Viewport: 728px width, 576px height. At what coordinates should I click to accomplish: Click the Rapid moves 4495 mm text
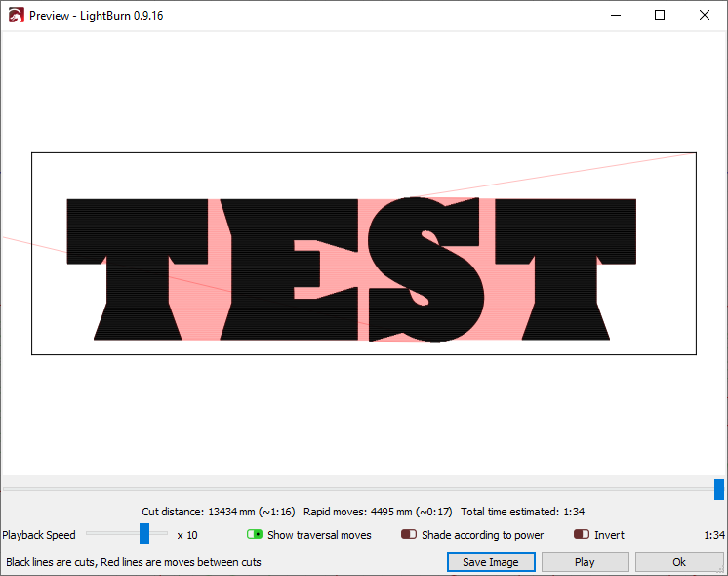click(x=378, y=512)
